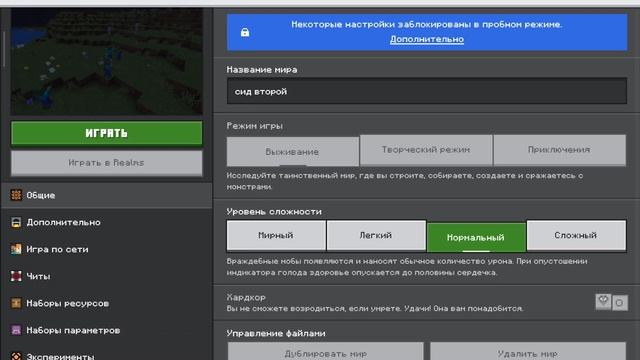Open the Общие settings section
This screenshot has height=360, width=640.
107,195
